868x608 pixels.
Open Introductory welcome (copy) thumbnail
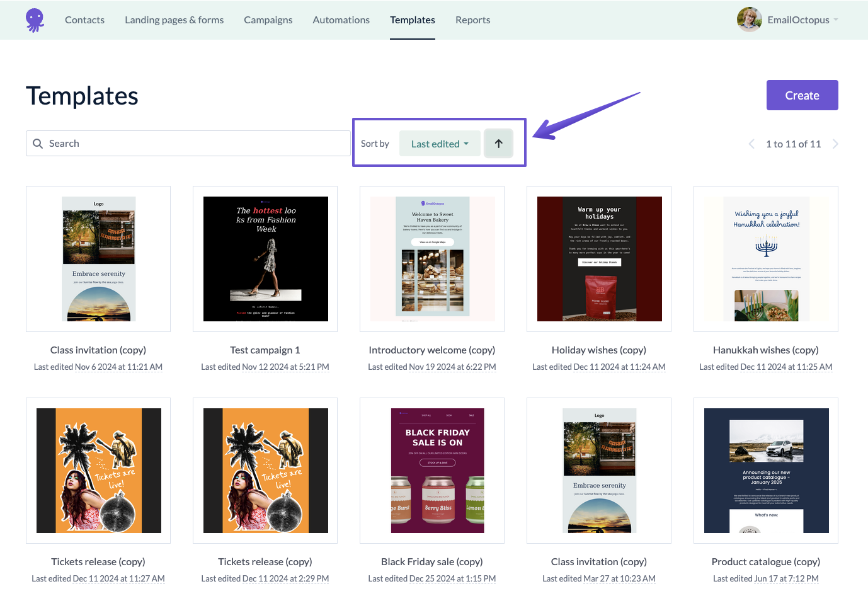432,259
